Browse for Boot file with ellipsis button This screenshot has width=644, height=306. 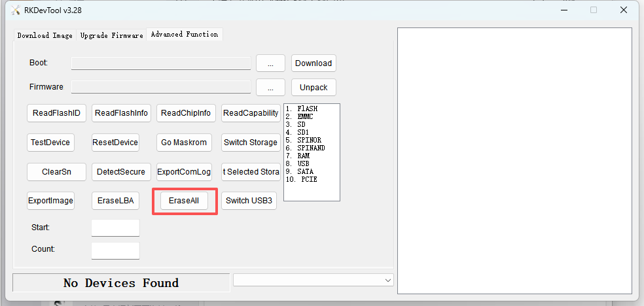tap(270, 63)
